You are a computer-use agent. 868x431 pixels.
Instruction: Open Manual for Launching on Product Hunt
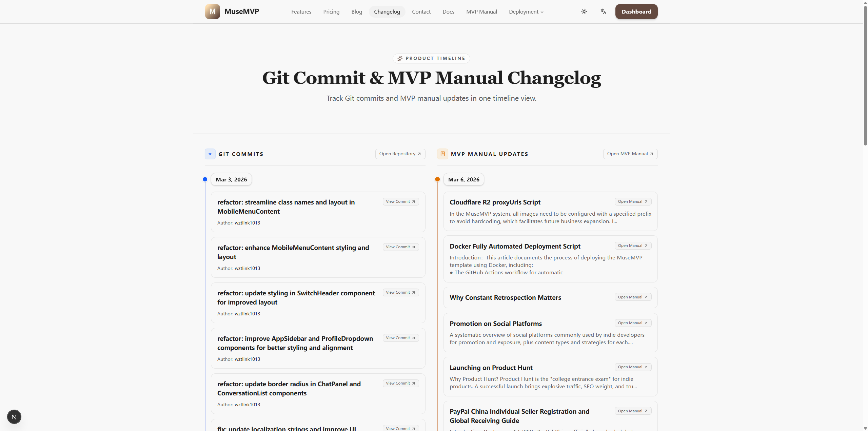click(633, 367)
